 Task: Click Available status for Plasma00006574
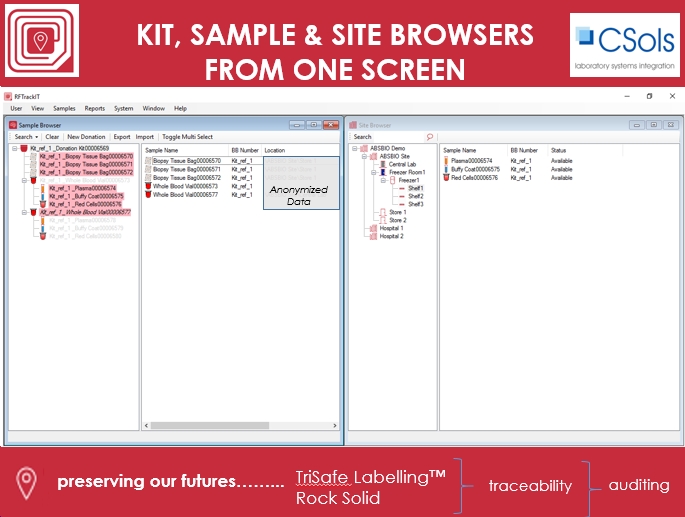point(561,161)
